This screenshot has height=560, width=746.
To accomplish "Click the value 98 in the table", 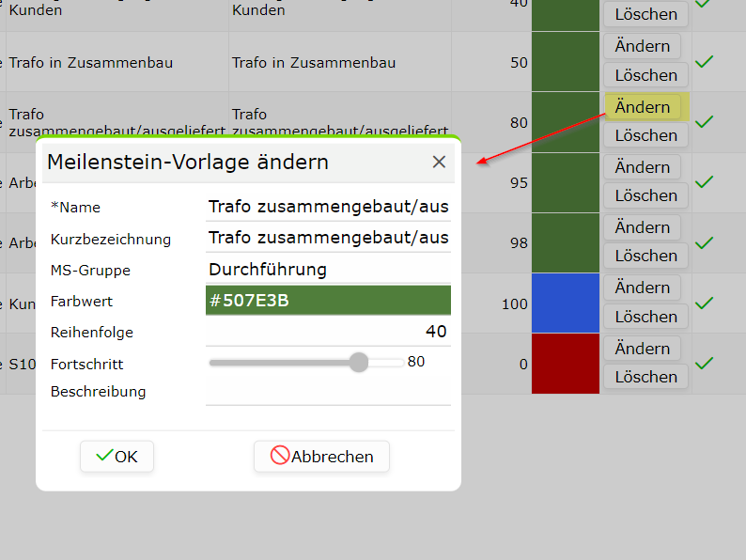I will (x=519, y=243).
